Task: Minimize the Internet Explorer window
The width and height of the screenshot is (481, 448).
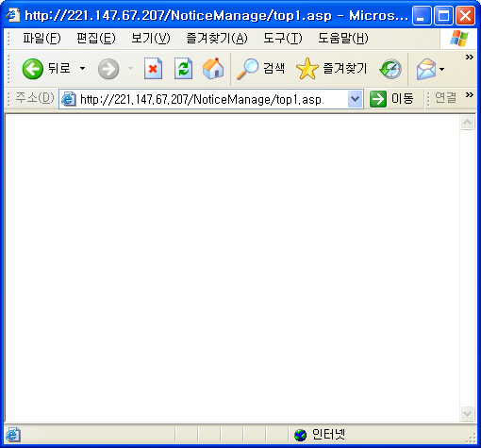Action: pyautogui.click(x=422, y=15)
